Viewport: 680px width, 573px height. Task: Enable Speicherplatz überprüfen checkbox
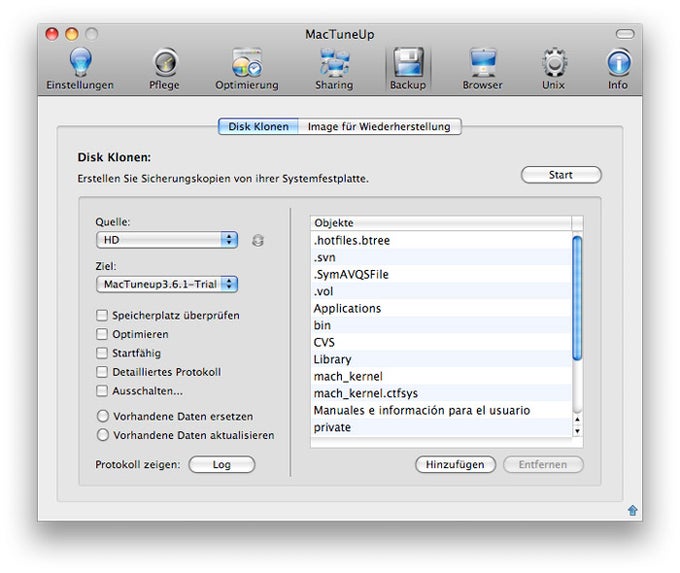[102, 315]
